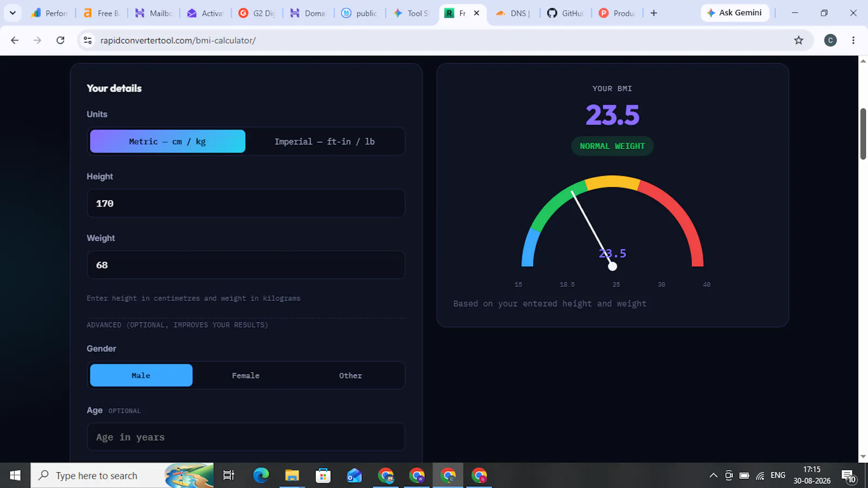
Task: View site information icon in address bar
Action: pos(87,40)
